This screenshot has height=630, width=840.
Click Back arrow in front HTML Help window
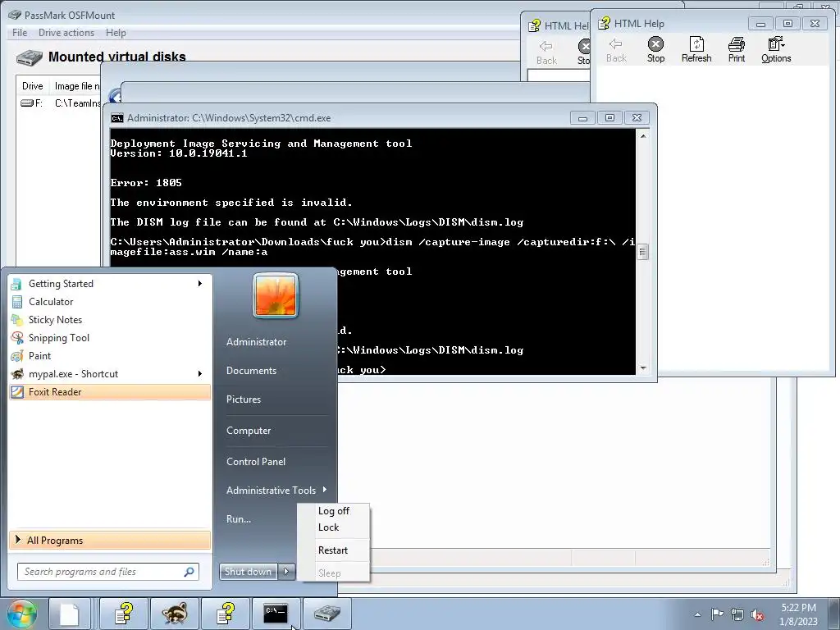615,44
